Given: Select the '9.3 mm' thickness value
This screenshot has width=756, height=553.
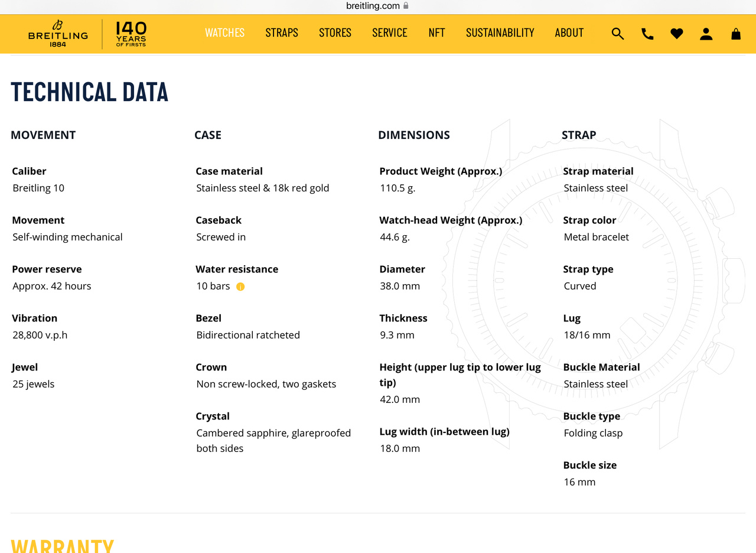Looking at the screenshot, I should [x=397, y=335].
